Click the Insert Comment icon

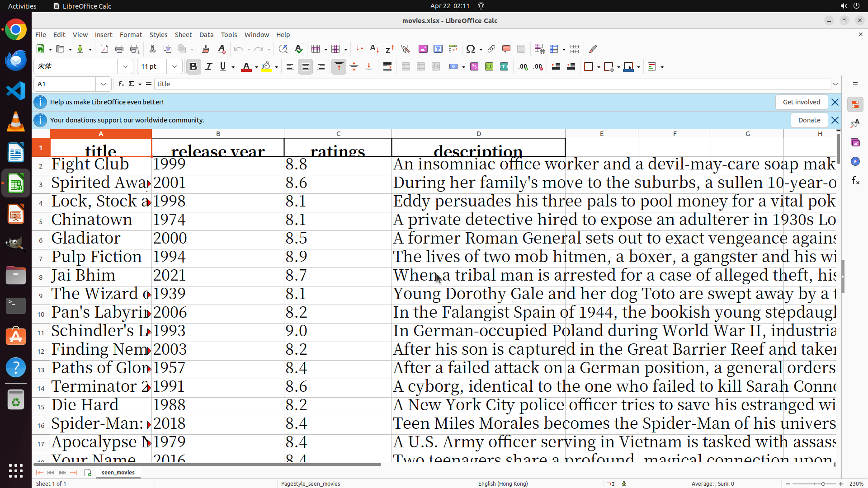click(x=506, y=49)
